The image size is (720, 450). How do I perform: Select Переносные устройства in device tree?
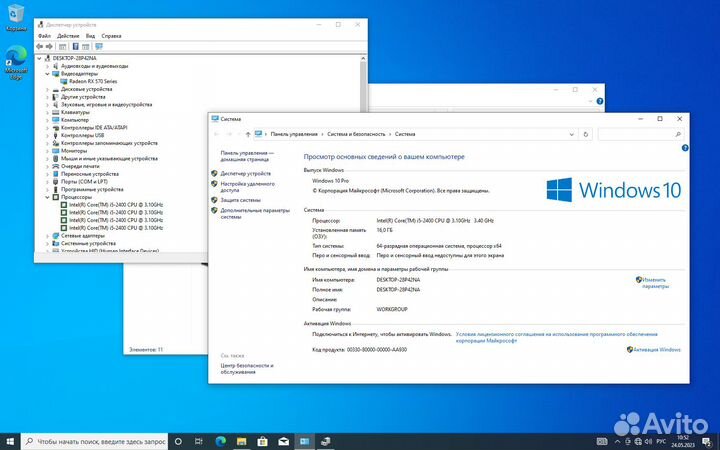click(90, 174)
